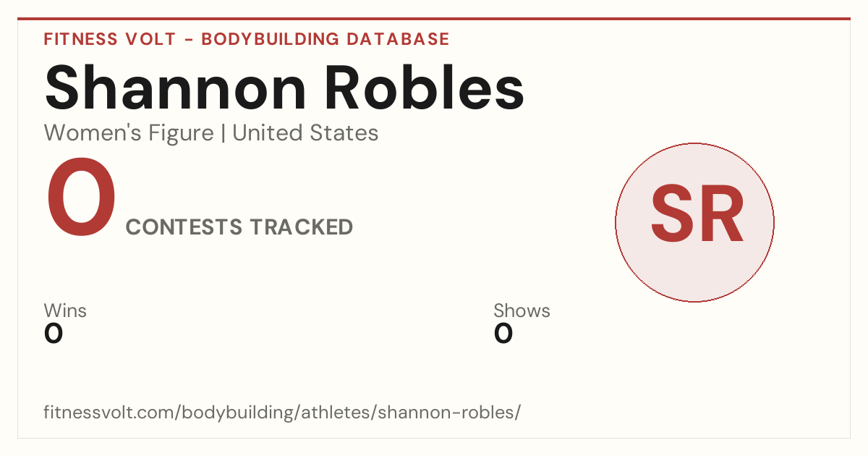
Task: Click the word CONTESTS beside the red zero
Action: (184, 227)
